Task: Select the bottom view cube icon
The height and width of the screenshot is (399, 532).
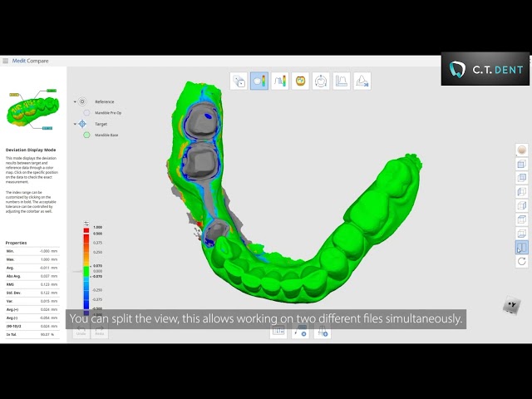Action: [x=521, y=234]
